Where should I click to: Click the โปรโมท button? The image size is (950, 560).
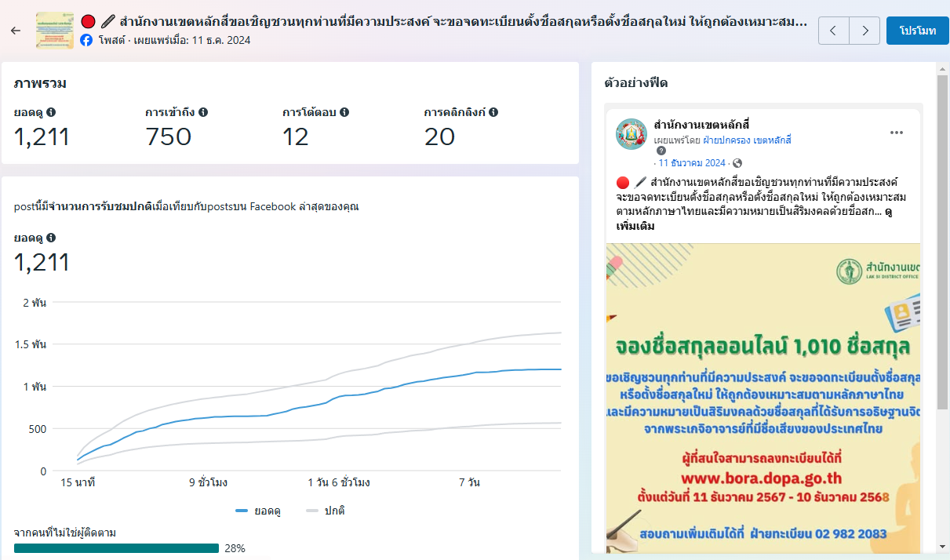917,31
